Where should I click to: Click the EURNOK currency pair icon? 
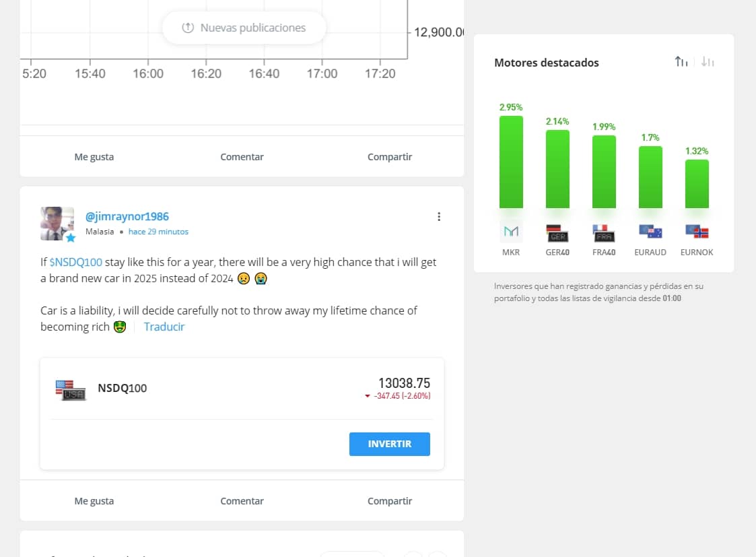coord(697,232)
